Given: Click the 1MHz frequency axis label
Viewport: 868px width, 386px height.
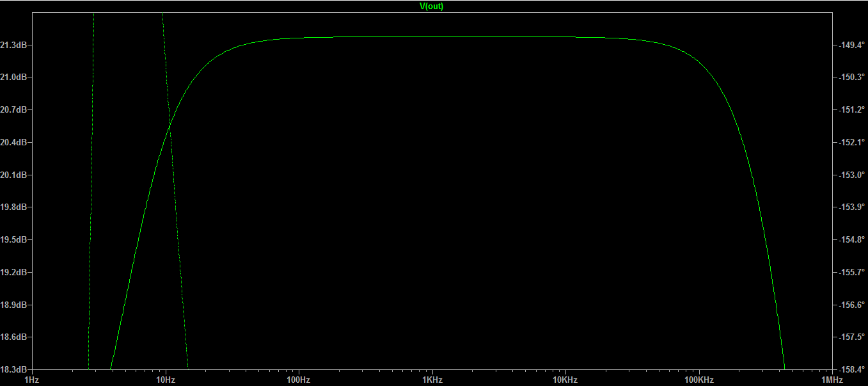Looking at the screenshot, I should click(832, 380).
